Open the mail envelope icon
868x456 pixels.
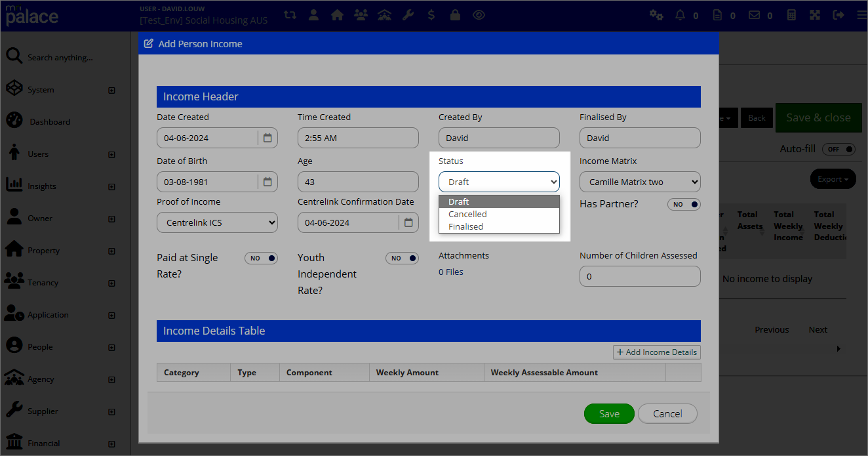coord(755,14)
